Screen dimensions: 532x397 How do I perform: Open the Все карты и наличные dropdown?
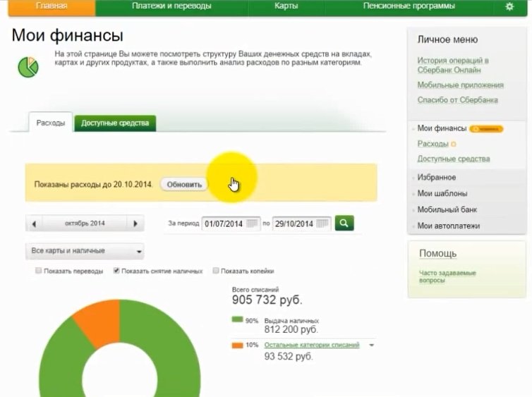tap(85, 251)
